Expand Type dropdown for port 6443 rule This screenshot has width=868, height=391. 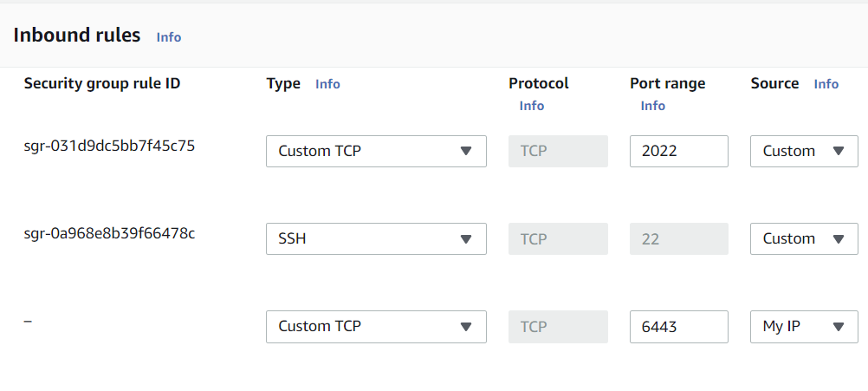coord(376,327)
